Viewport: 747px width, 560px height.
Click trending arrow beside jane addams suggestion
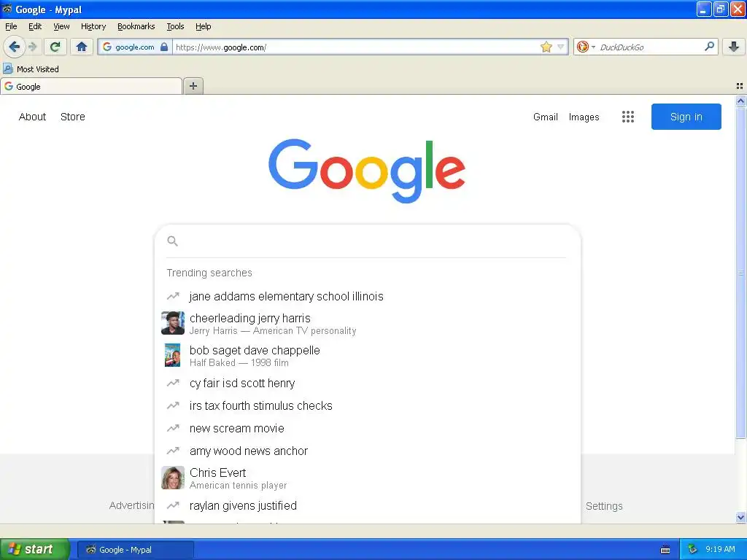pos(173,296)
